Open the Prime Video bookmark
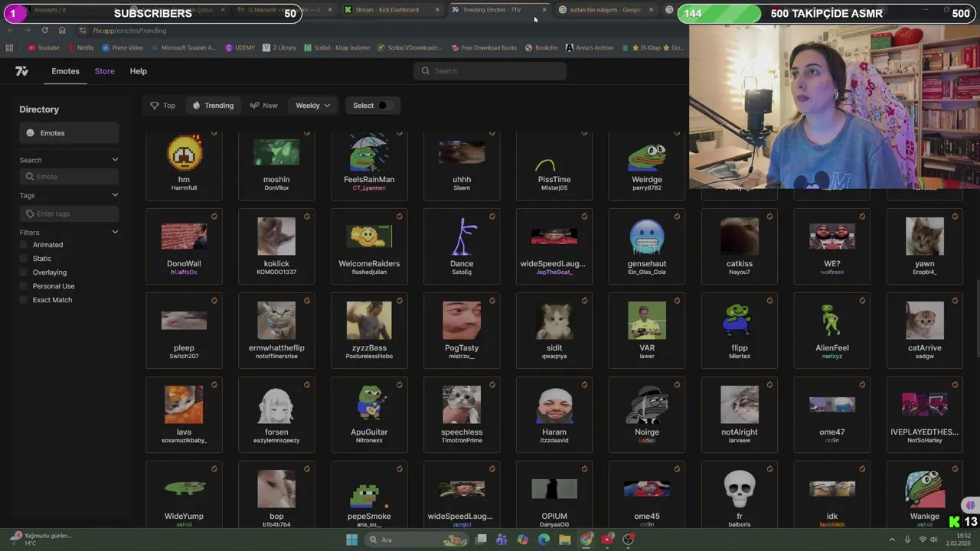 tap(122, 47)
